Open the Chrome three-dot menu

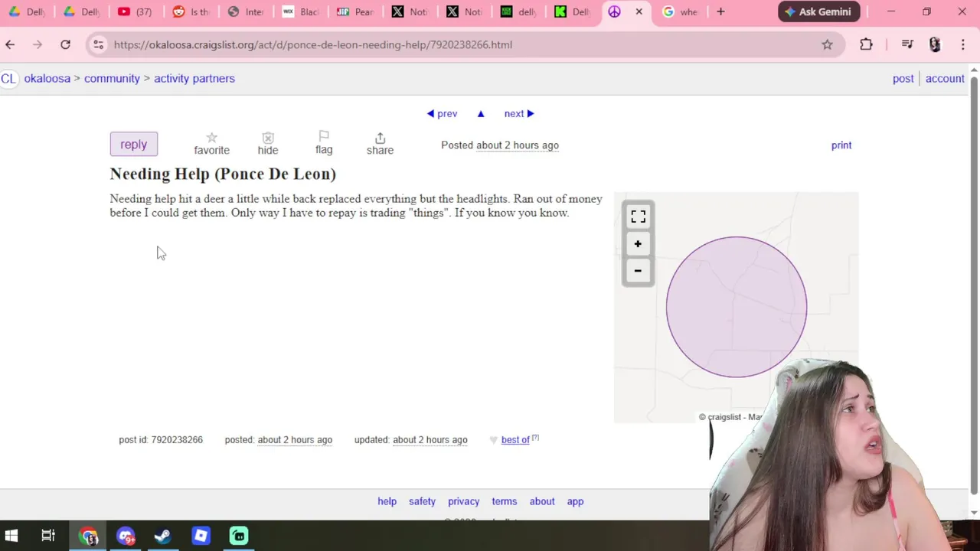962,44
